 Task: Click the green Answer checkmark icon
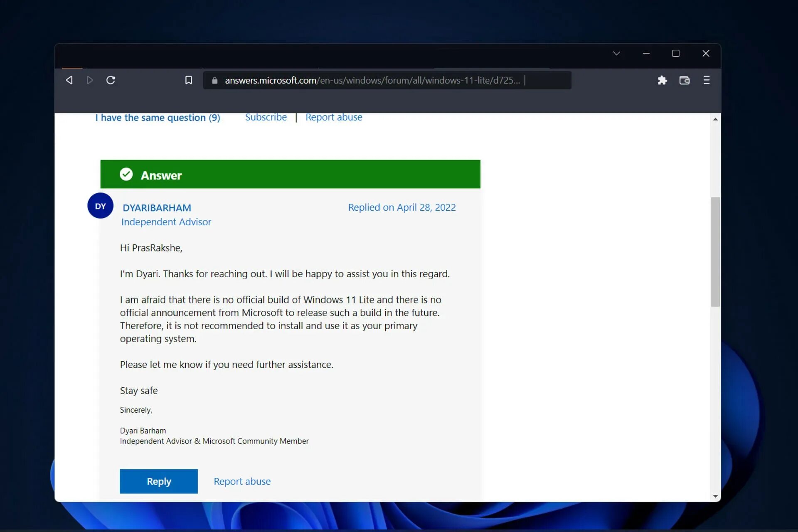pyautogui.click(x=126, y=174)
